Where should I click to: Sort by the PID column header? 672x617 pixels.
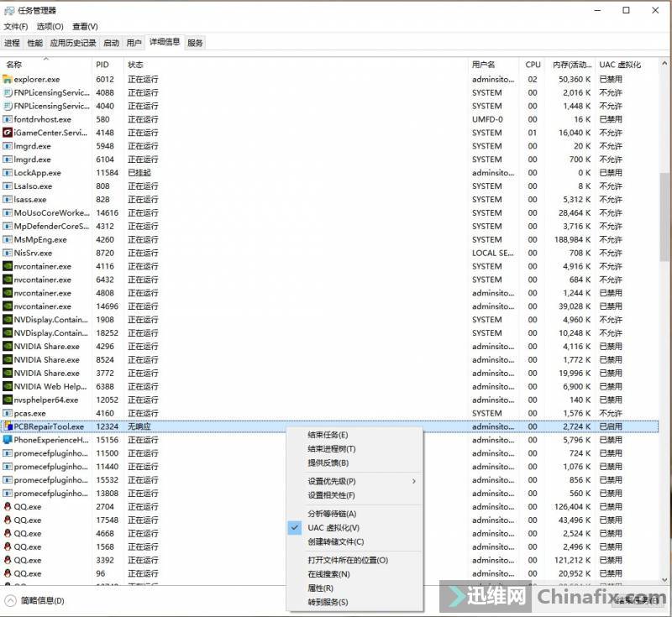coord(108,65)
